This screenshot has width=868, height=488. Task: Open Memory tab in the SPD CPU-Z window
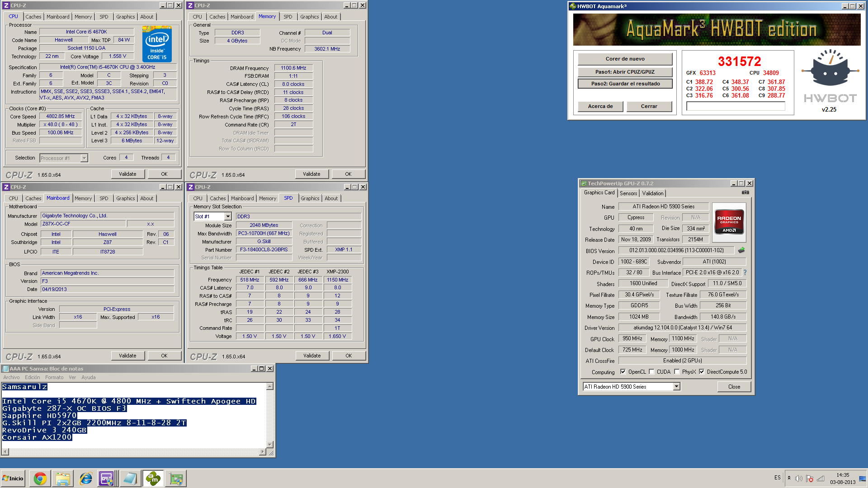point(267,198)
